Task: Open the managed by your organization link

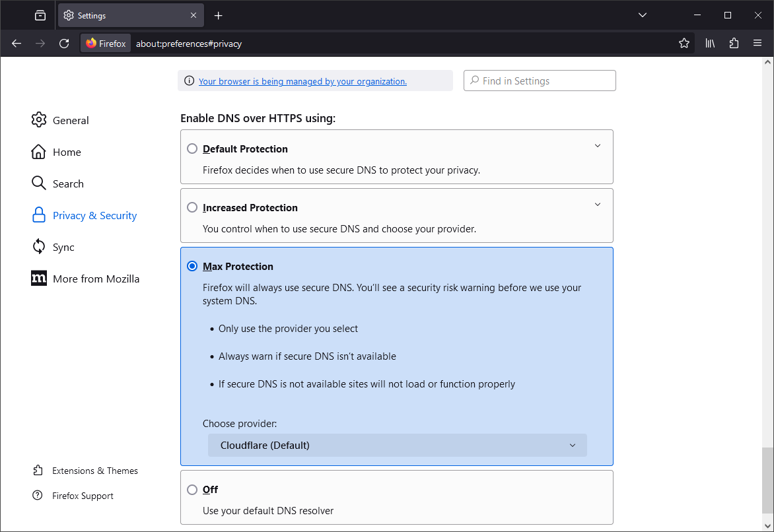Action: point(302,81)
